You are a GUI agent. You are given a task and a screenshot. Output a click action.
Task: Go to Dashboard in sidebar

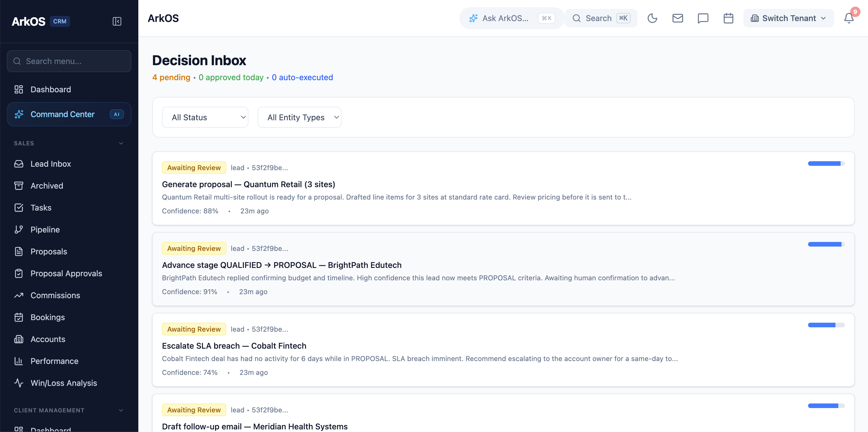click(69, 89)
